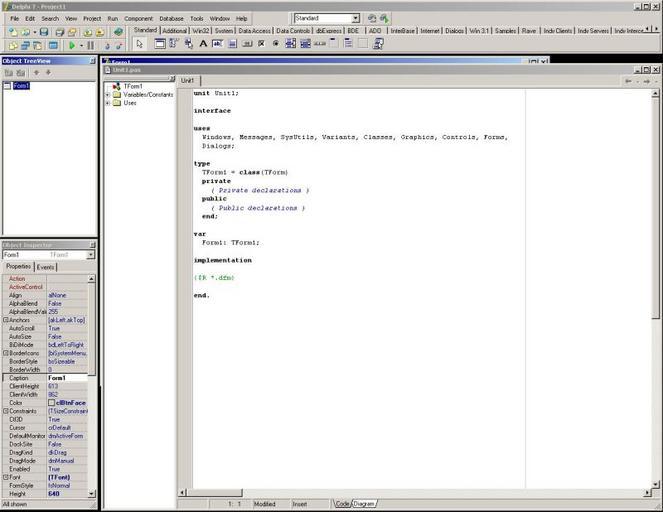
Task: Click the Step Over debug icon
Action: 119,45
